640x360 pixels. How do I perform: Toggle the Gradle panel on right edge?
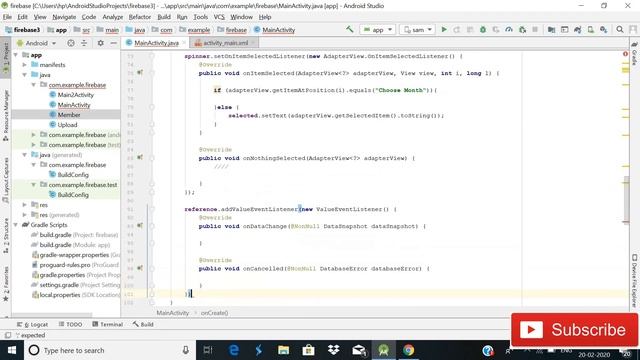634,53
